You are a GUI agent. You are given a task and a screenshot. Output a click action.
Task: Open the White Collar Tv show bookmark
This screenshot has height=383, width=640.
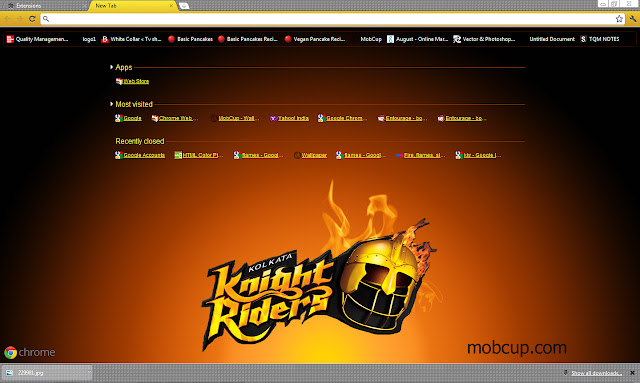coord(131,39)
